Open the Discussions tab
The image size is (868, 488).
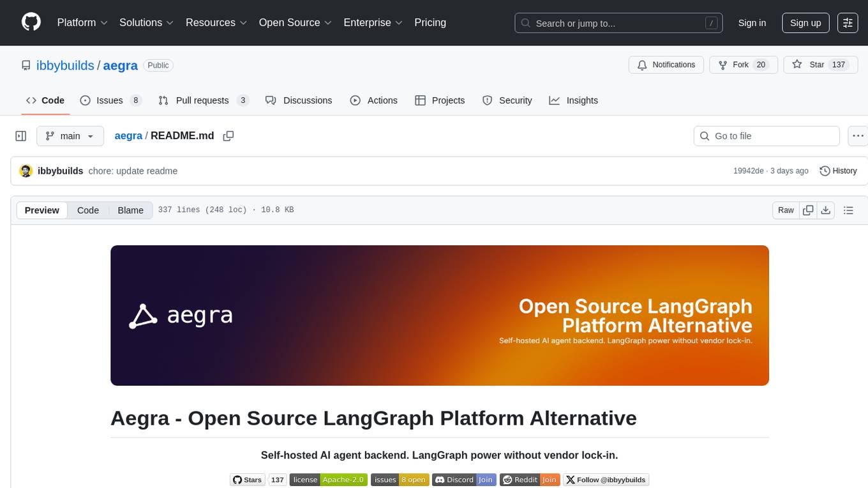click(x=299, y=100)
